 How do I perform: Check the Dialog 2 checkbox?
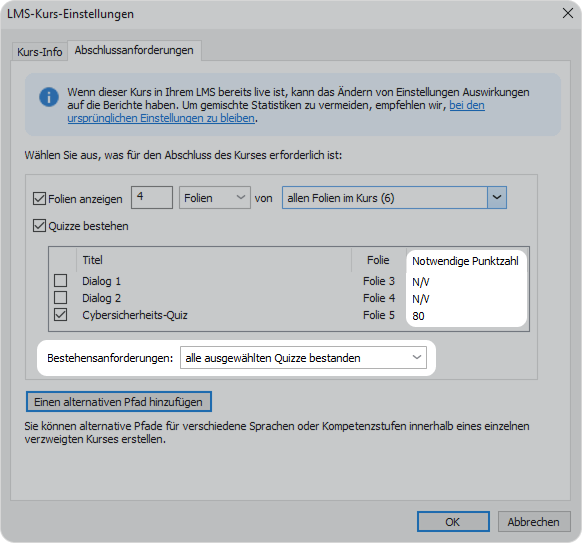[61, 298]
